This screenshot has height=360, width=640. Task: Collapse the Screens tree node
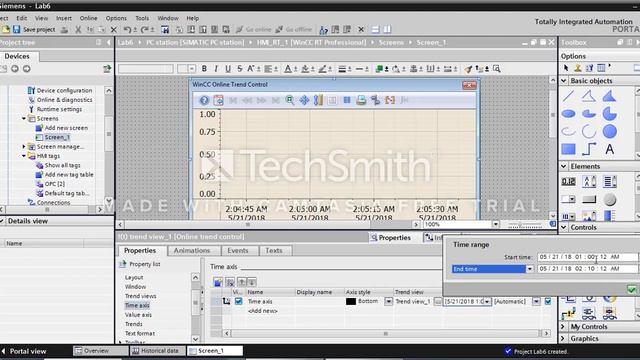tap(24, 118)
